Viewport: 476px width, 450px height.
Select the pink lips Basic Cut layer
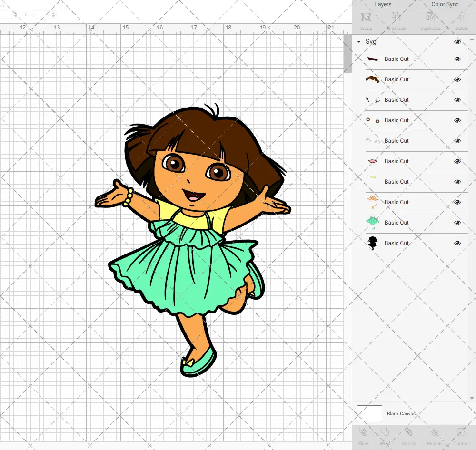(416, 161)
